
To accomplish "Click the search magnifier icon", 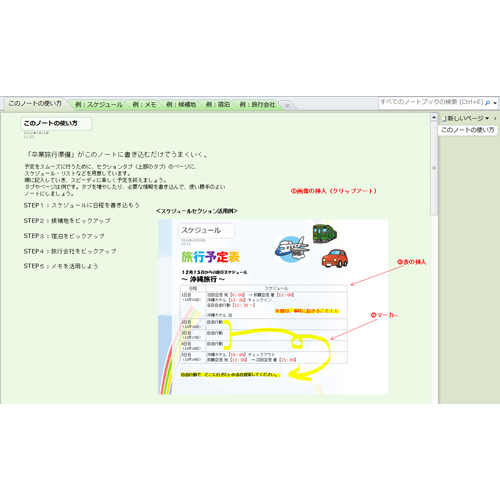I will [487, 103].
